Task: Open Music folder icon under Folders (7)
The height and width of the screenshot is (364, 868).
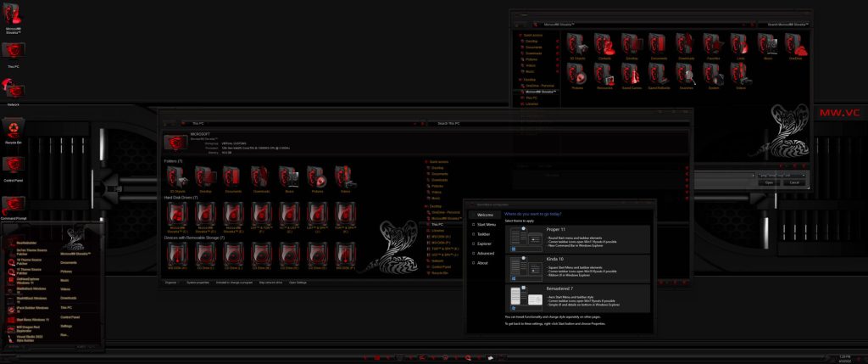Action: pos(289,176)
